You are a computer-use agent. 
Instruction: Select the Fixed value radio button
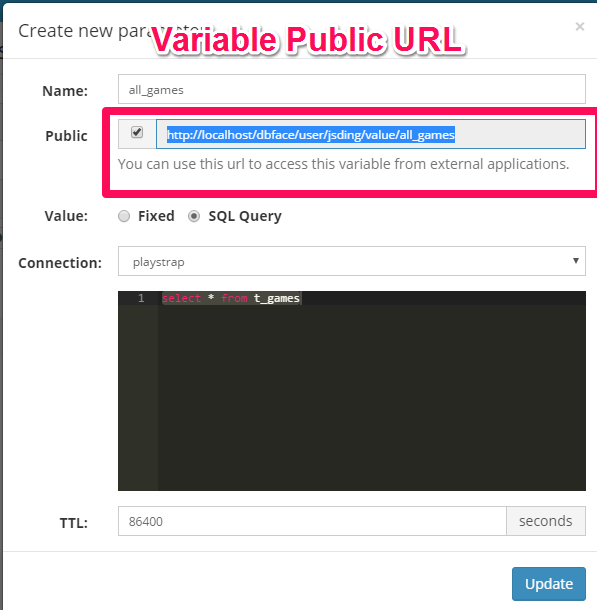coord(124,216)
